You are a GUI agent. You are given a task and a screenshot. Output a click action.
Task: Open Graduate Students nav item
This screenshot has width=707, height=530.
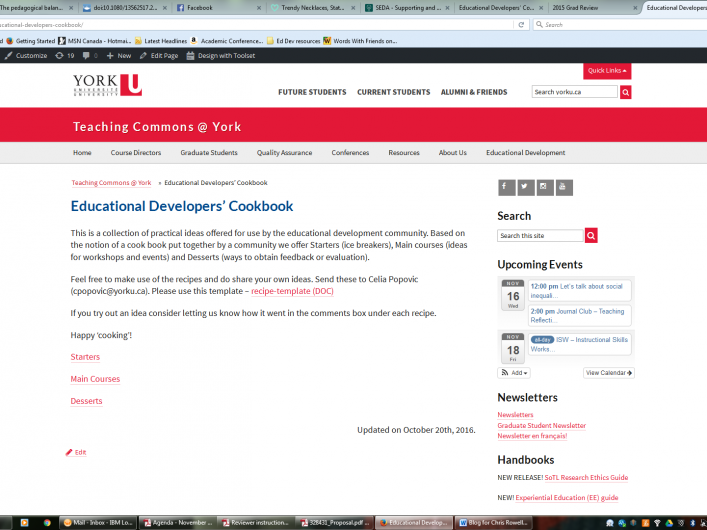(x=209, y=153)
